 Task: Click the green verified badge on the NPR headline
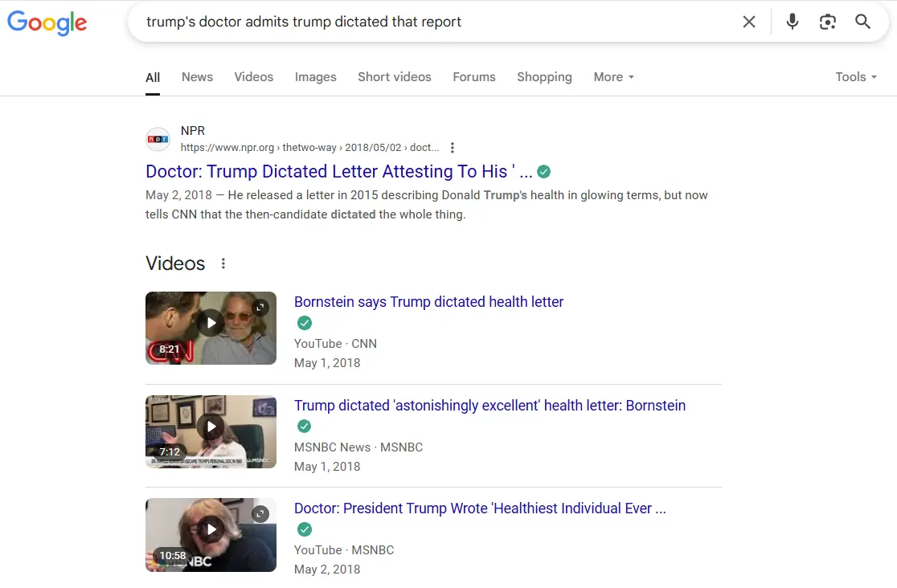click(544, 172)
